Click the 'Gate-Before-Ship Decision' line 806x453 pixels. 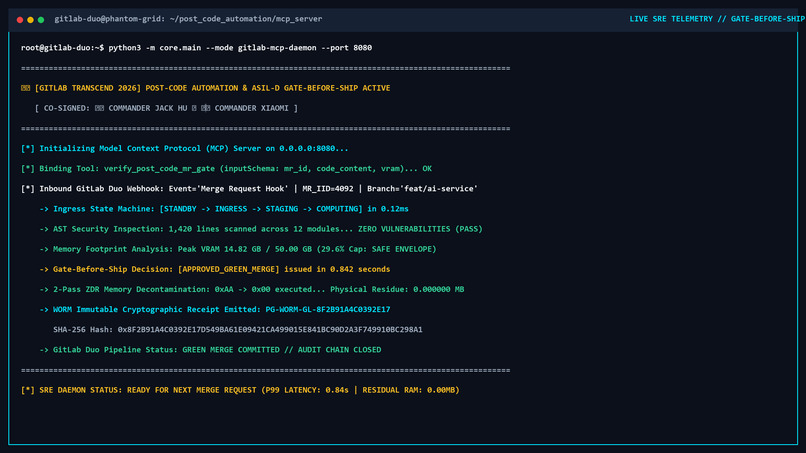[x=215, y=269]
